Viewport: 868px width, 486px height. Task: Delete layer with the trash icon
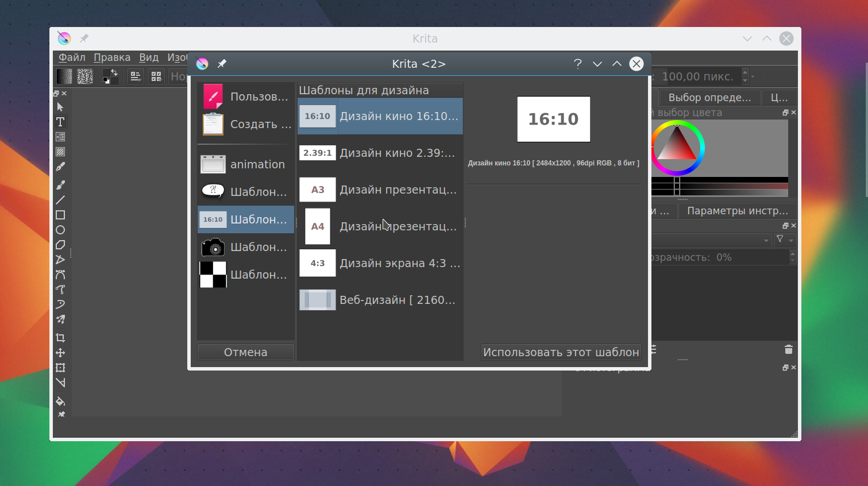tap(789, 349)
